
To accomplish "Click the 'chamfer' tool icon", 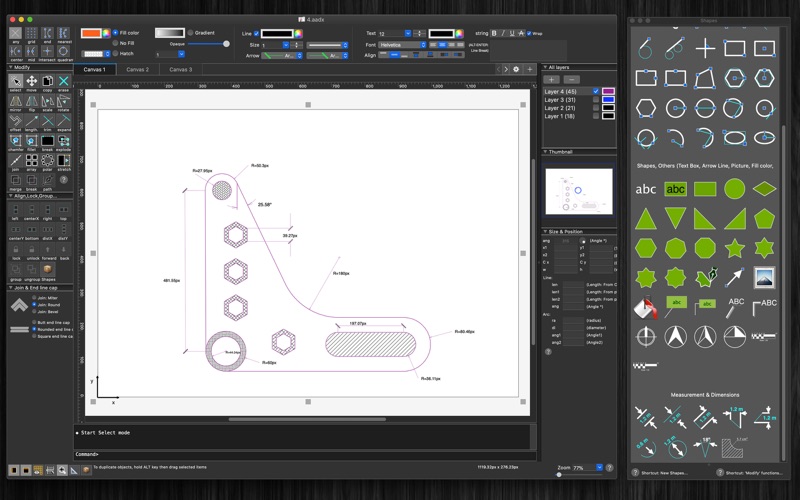I will pyautogui.click(x=16, y=140).
